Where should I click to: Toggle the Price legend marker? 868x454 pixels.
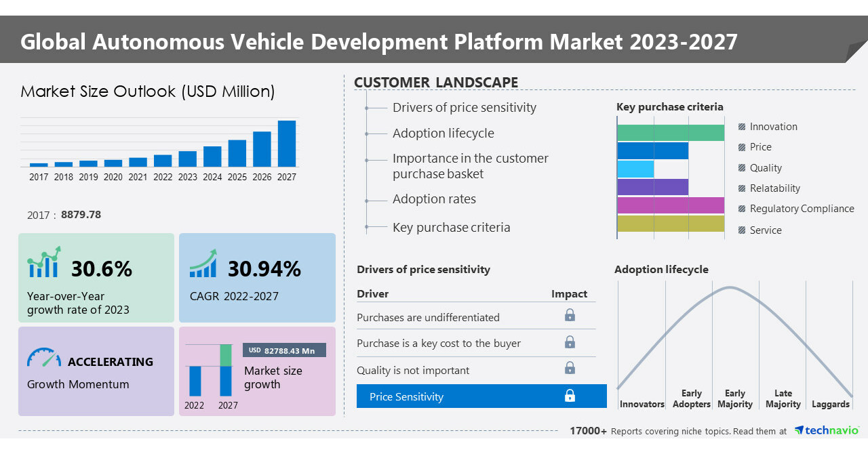(742, 148)
